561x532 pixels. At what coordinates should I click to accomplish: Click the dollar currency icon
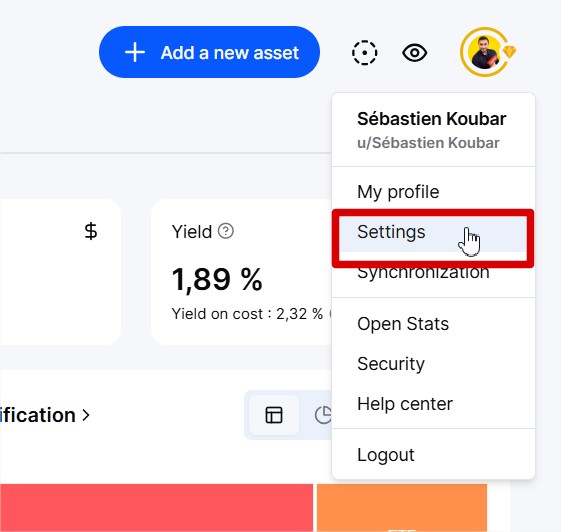coord(91,231)
